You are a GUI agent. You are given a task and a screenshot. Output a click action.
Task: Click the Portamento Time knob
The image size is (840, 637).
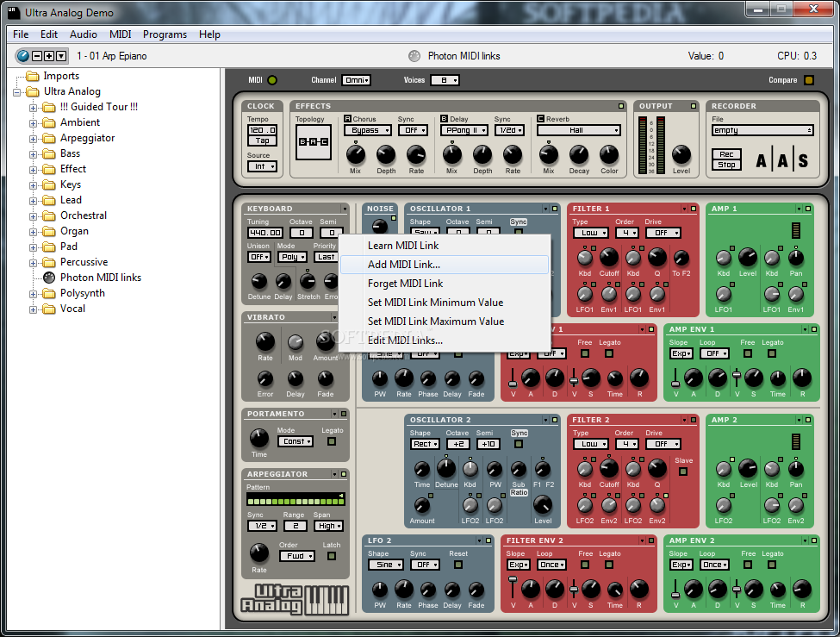259,438
